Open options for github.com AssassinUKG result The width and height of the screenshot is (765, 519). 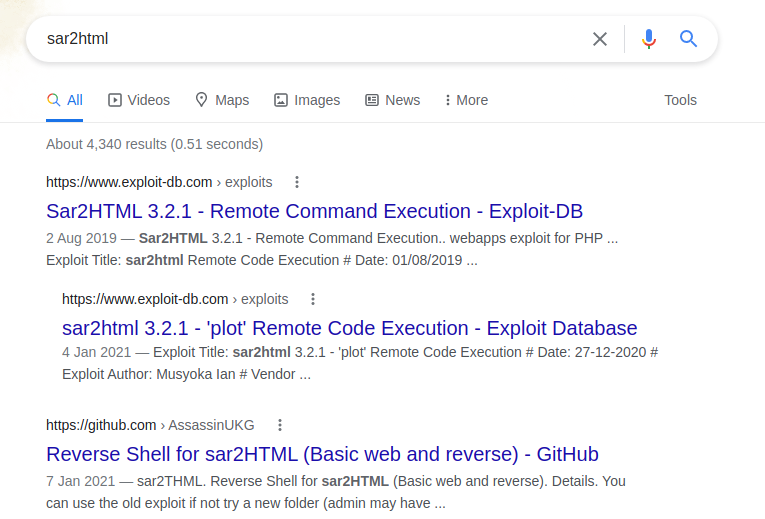coord(280,425)
